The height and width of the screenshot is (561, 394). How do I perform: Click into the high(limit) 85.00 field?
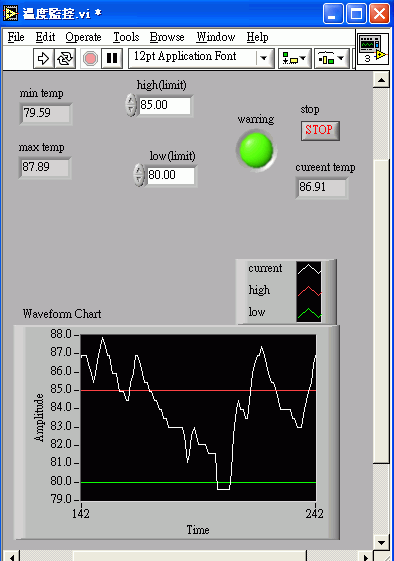165,105
